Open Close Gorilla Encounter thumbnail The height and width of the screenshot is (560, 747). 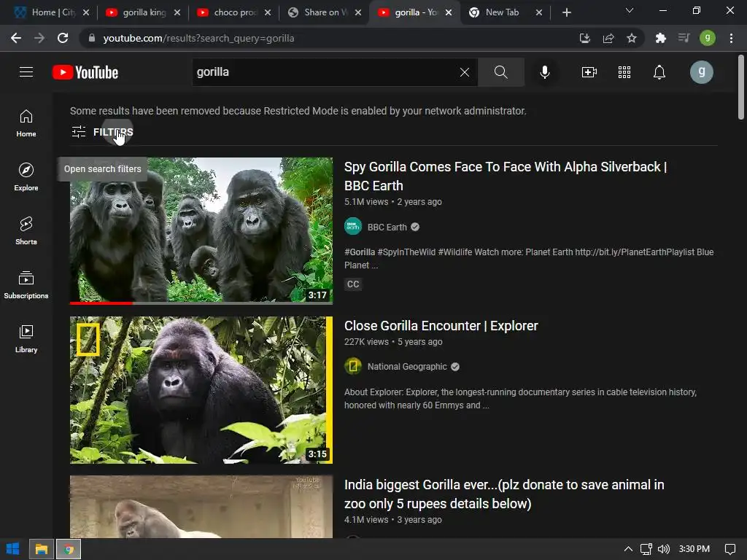coord(201,390)
